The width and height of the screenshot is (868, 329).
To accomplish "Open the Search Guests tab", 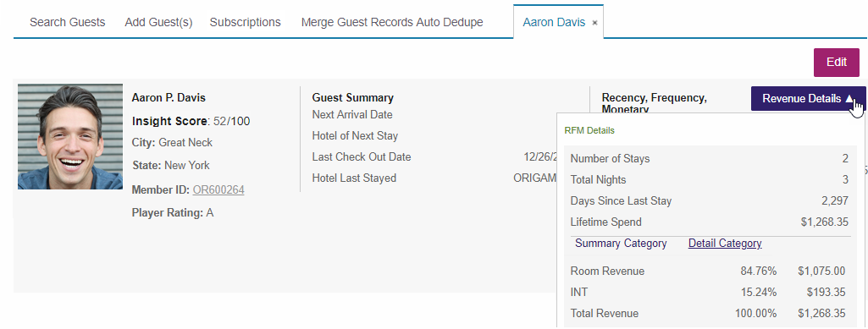I will click(67, 22).
